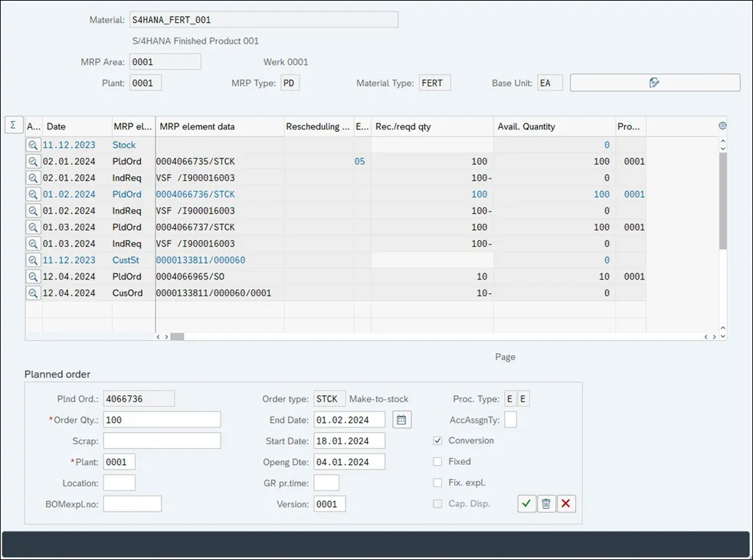The image size is (753, 560).
Task: Click the note edit button beside Base Unit
Action: pyautogui.click(x=654, y=83)
